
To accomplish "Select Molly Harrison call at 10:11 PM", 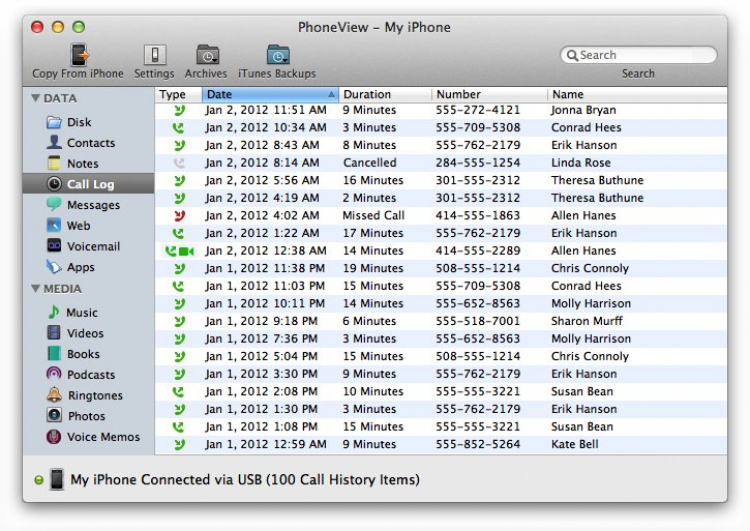I will point(441,304).
